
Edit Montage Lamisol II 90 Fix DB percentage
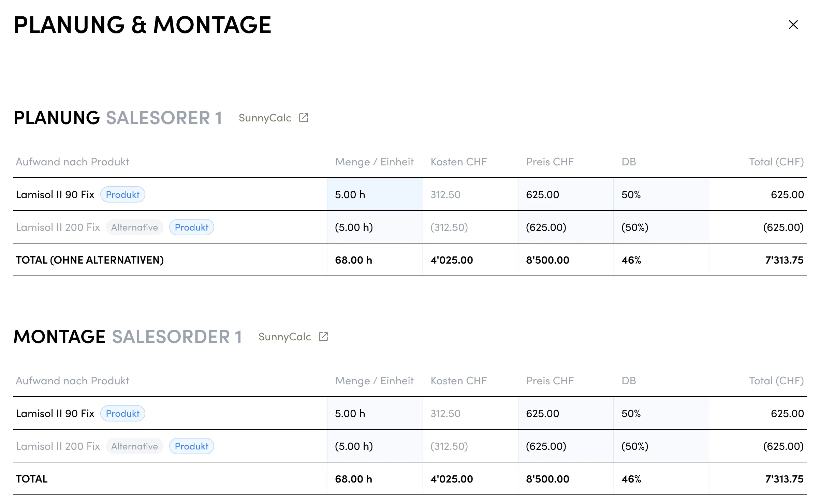point(661,413)
